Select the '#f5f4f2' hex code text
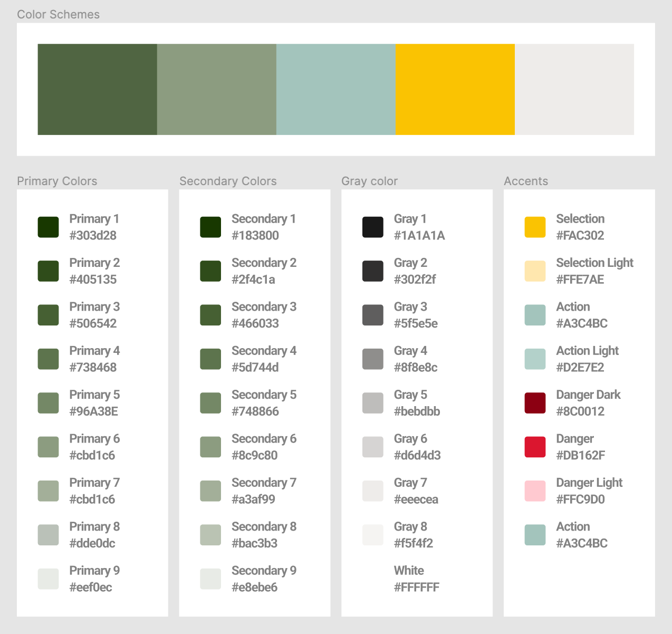 tap(414, 543)
